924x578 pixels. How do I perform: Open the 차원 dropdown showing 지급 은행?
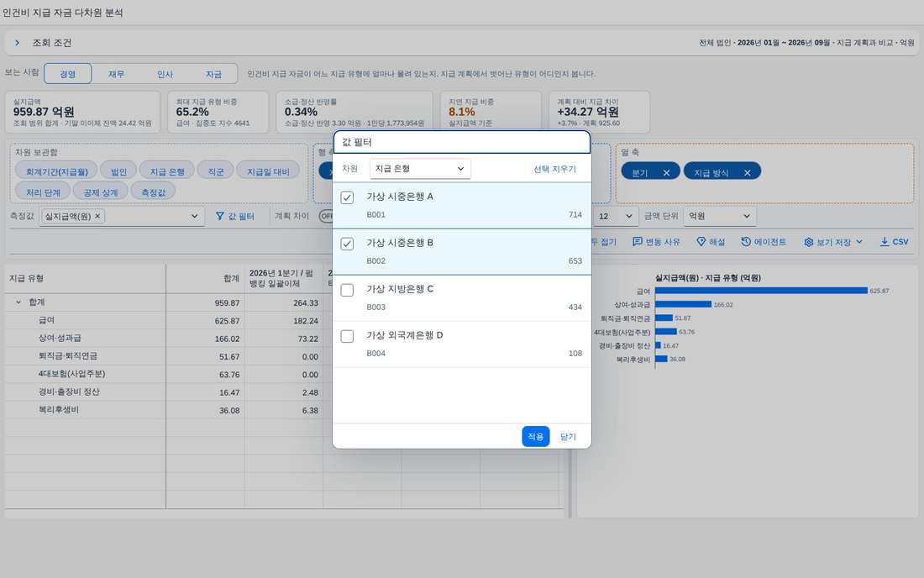(x=420, y=169)
